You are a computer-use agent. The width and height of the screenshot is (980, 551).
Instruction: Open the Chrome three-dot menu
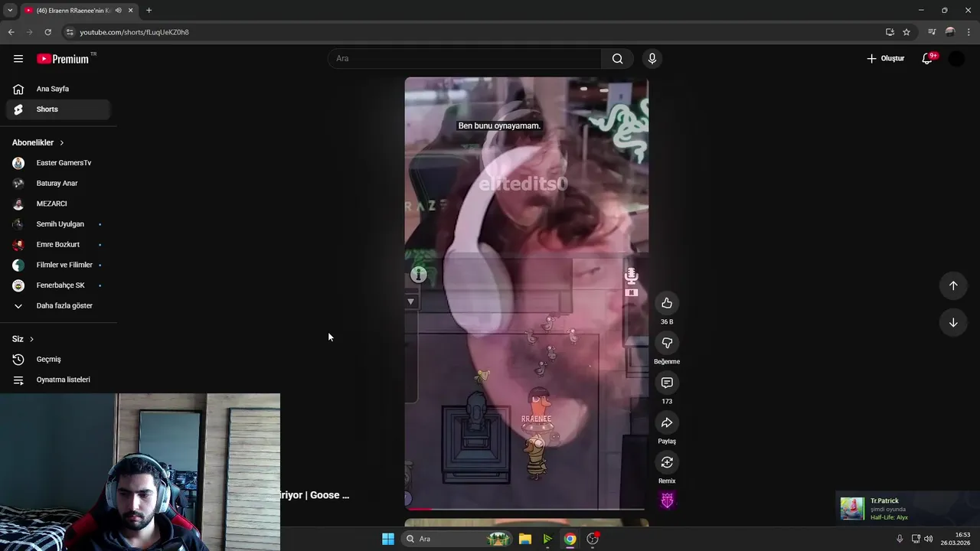click(969, 32)
